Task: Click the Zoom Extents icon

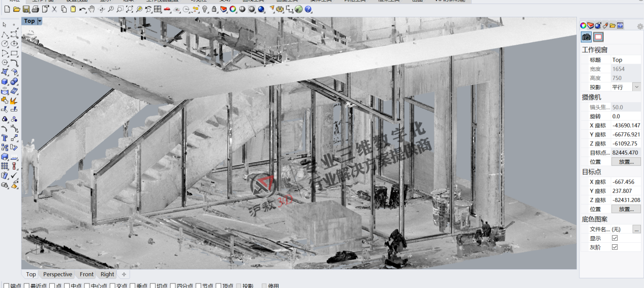Action: pyautogui.click(x=130, y=9)
